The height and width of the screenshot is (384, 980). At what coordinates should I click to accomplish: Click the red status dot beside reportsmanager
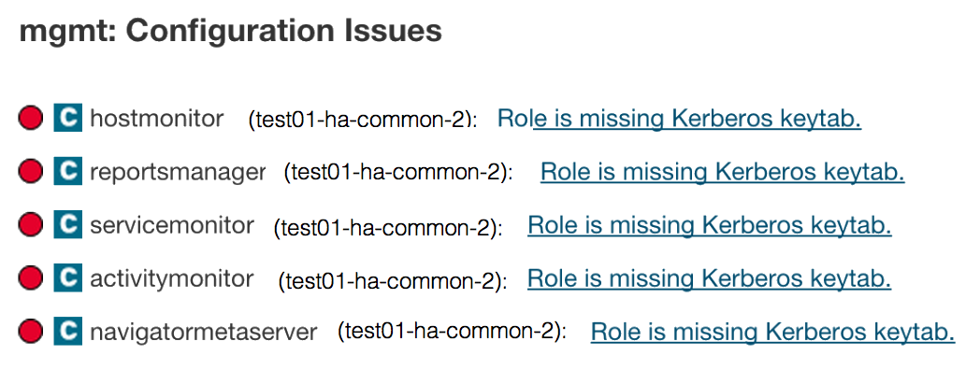coord(31,172)
